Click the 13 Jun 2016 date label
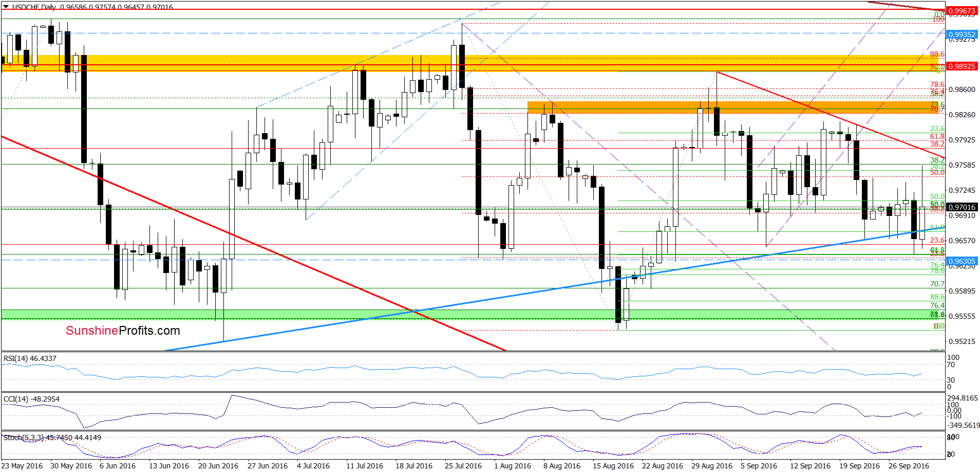The height and width of the screenshot is (473, 980). click(x=169, y=466)
